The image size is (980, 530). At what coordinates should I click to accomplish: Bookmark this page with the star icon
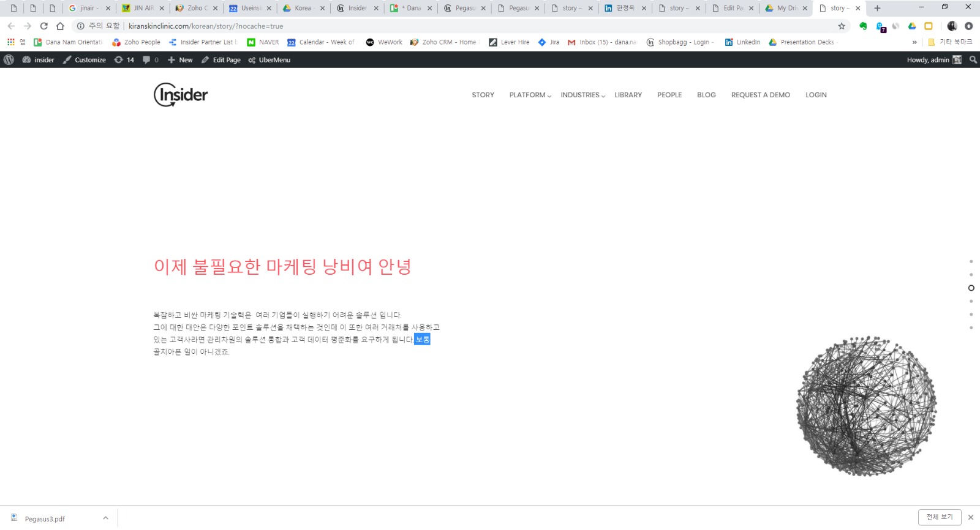[842, 26]
